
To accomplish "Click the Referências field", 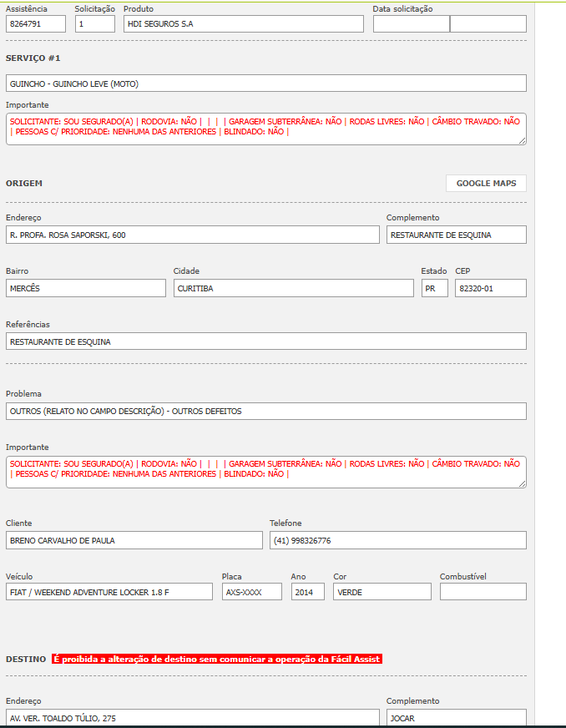I will pos(265,341).
